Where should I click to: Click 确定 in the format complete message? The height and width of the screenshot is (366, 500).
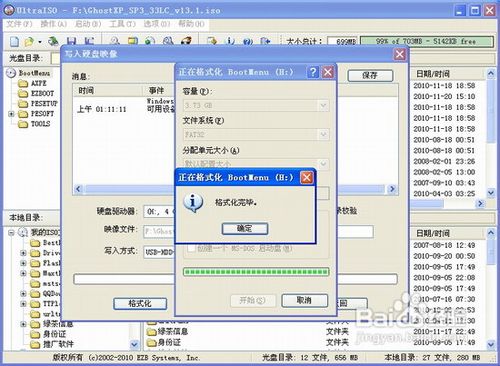(245, 229)
